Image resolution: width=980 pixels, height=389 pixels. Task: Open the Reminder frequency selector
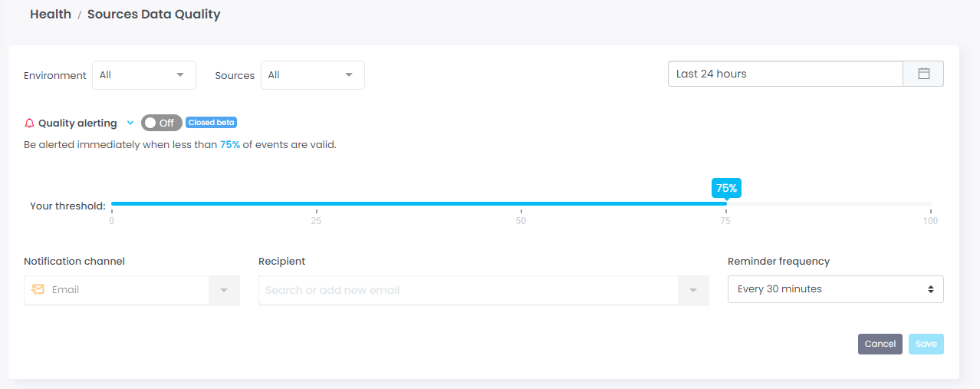coord(835,289)
